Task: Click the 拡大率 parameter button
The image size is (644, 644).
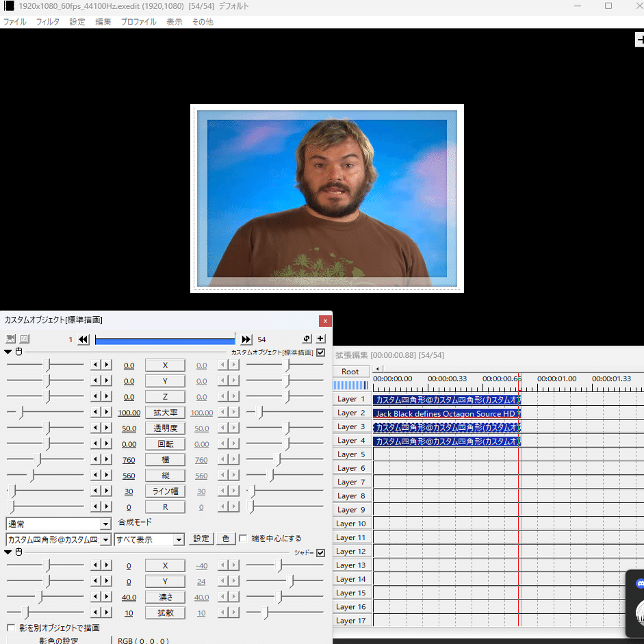Action: pos(165,413)
